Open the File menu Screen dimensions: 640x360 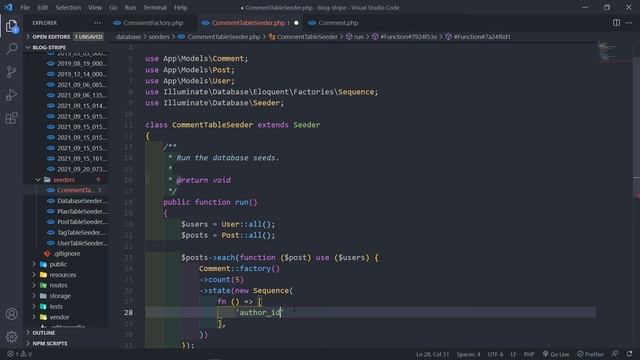[x=25, y=7]
